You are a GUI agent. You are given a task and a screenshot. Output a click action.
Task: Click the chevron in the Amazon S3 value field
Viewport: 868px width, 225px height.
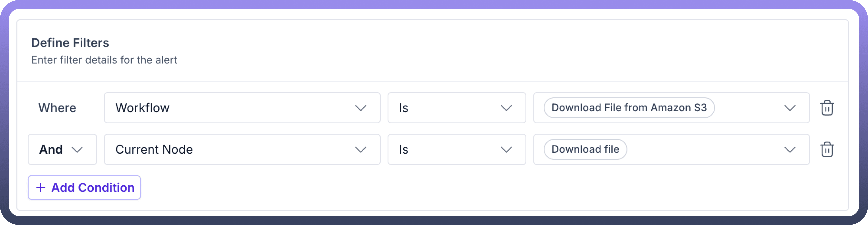pos(789,108)
